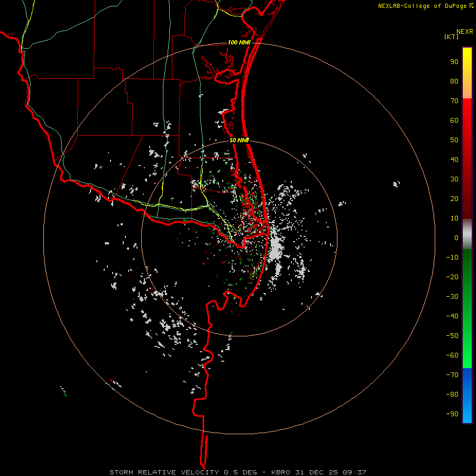The height and width of the screenshot is (476, 476).
Task: Click the -60 value on velocity scale
Action: 452,355
